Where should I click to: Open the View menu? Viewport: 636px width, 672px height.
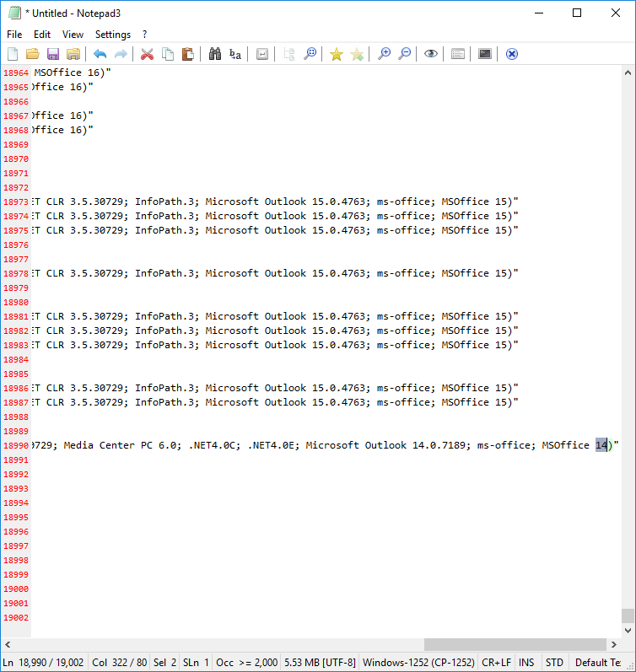click(73, 35)
